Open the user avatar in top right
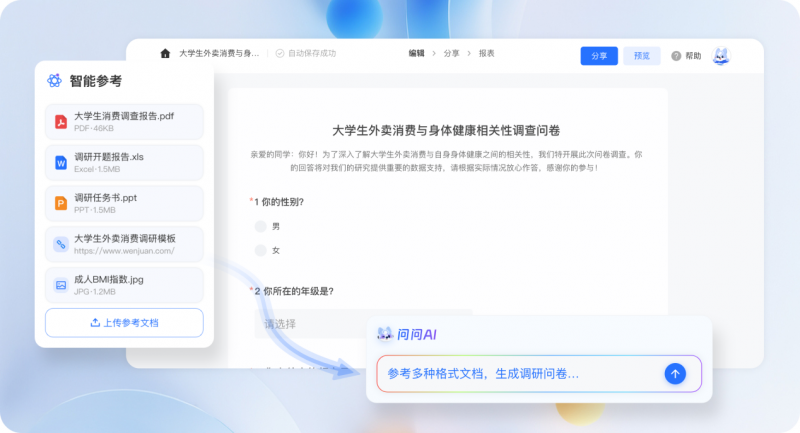This screenshot has height=433, width=800. click(x=721, y=56)
